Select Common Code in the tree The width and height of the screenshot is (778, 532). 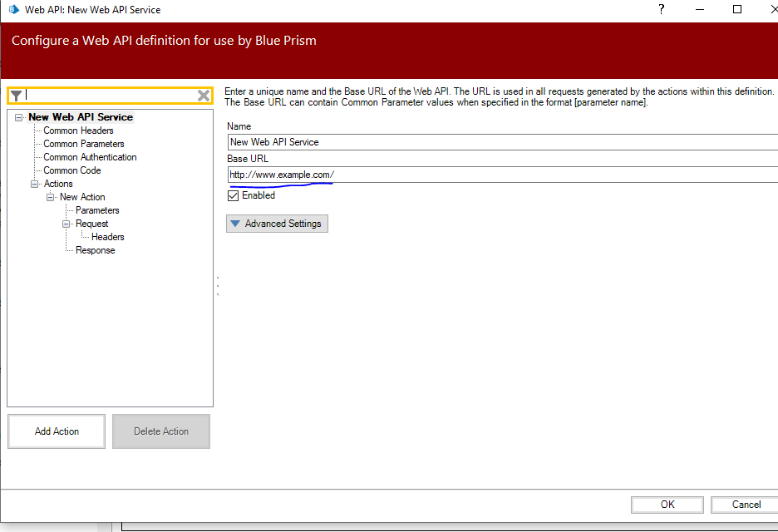[x=72, y=170]
